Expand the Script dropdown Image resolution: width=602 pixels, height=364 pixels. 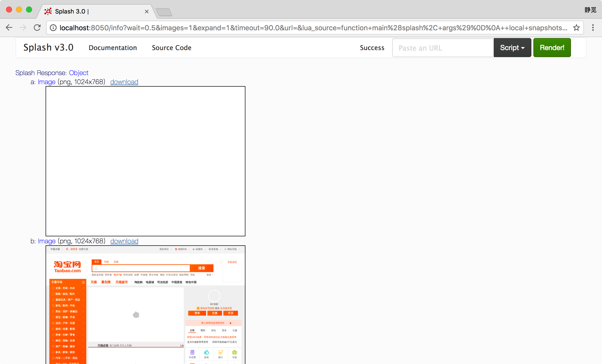pyautogui.click(x=512, y=48)
